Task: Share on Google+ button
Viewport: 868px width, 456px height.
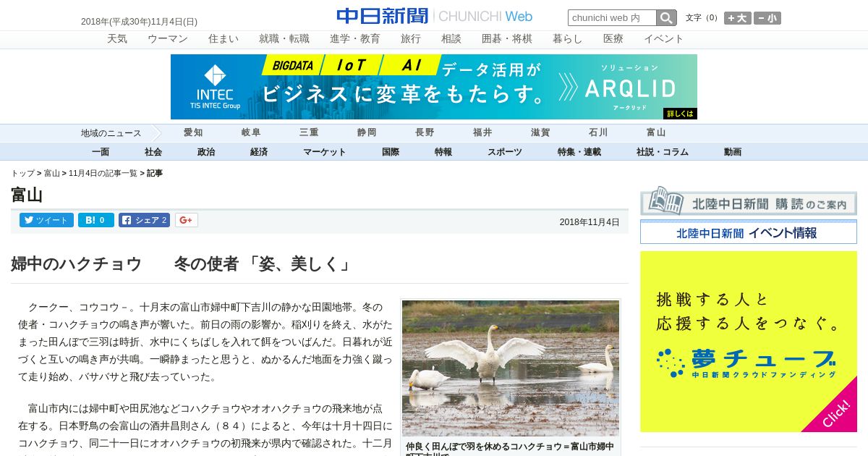Action: (186, 220)
